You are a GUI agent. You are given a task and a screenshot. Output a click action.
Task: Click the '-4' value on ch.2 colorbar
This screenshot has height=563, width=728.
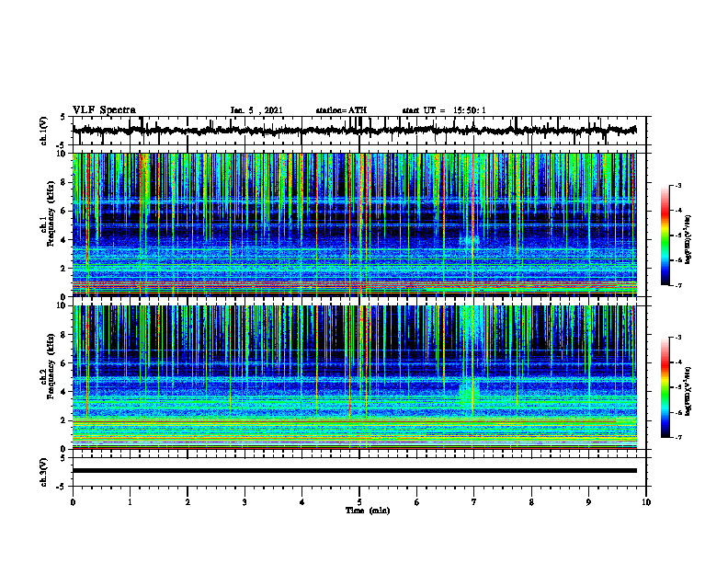point(678,362)
